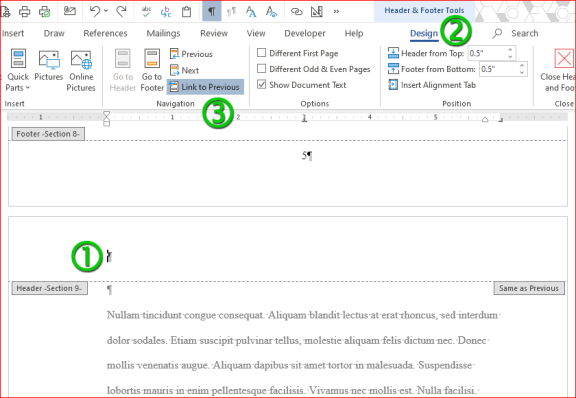576x398 pixels.
Task: Switch to the Mailings tab
Action: pyautogui.click(x=163, y=33)
